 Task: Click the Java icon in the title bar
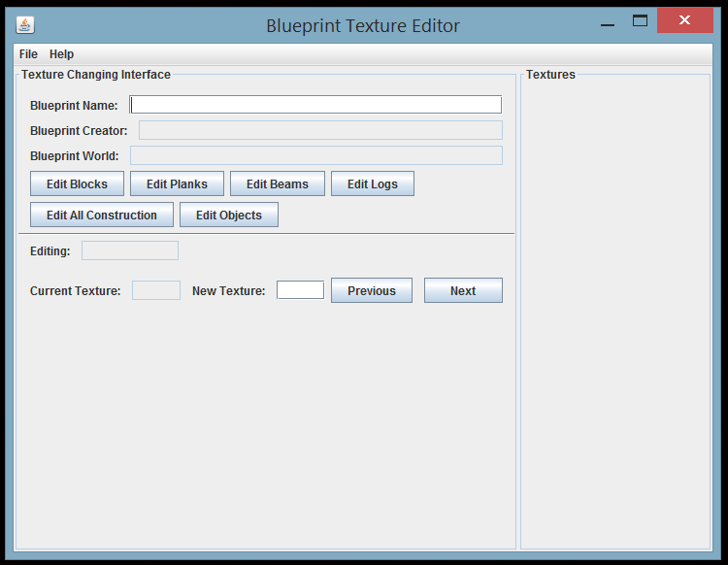pyautogui.click(x=24, y=25)
